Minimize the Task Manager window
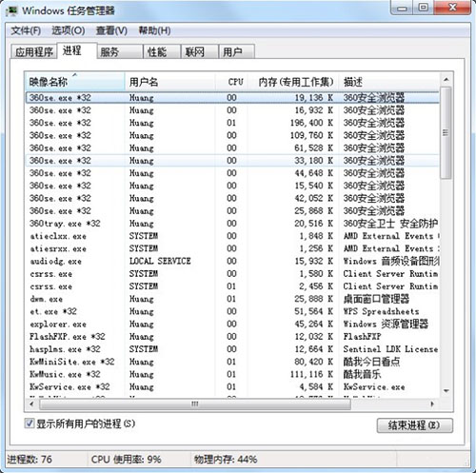Screen dimensions: 476x473 402,8
